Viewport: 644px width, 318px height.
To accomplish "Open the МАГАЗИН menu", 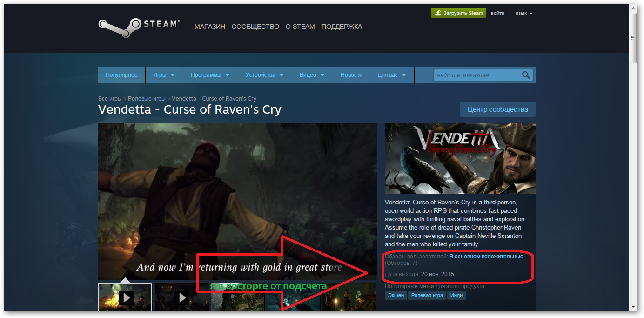I will [210, 27].
